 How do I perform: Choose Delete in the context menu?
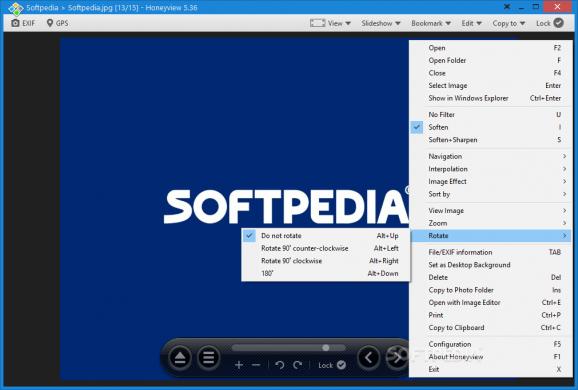click(491, 277)
